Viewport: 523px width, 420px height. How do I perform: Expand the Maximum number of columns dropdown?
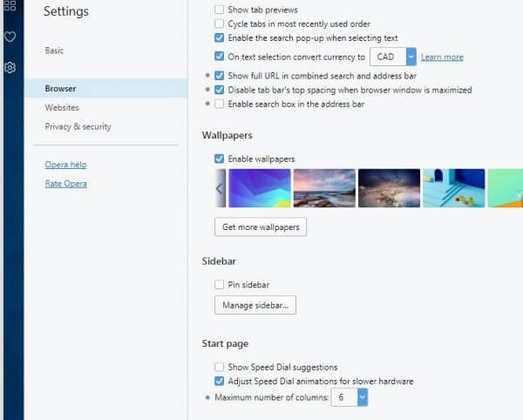(350, 397)
